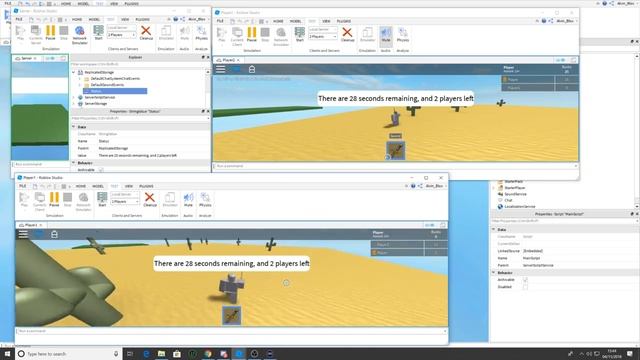The height and width of the screenshot is (360, 640).
Task: Select the sword tool slot in Player2 viewport
Action: click(x=395, y=150)
